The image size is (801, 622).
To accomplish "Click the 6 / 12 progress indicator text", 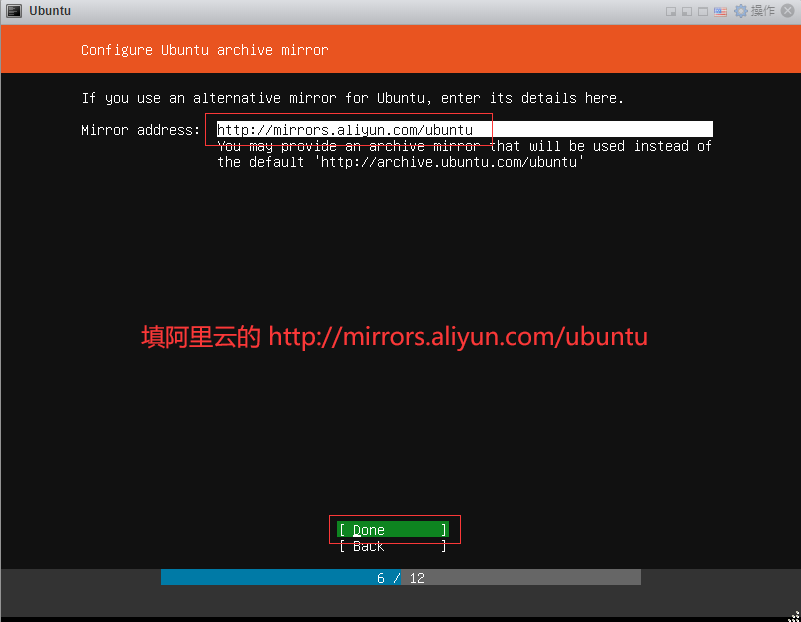I will (400, 578).
